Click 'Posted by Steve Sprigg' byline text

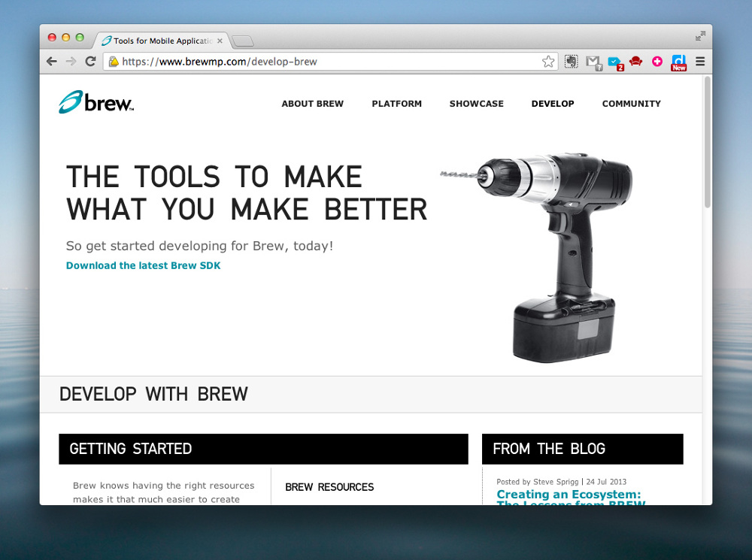point(538,482)
